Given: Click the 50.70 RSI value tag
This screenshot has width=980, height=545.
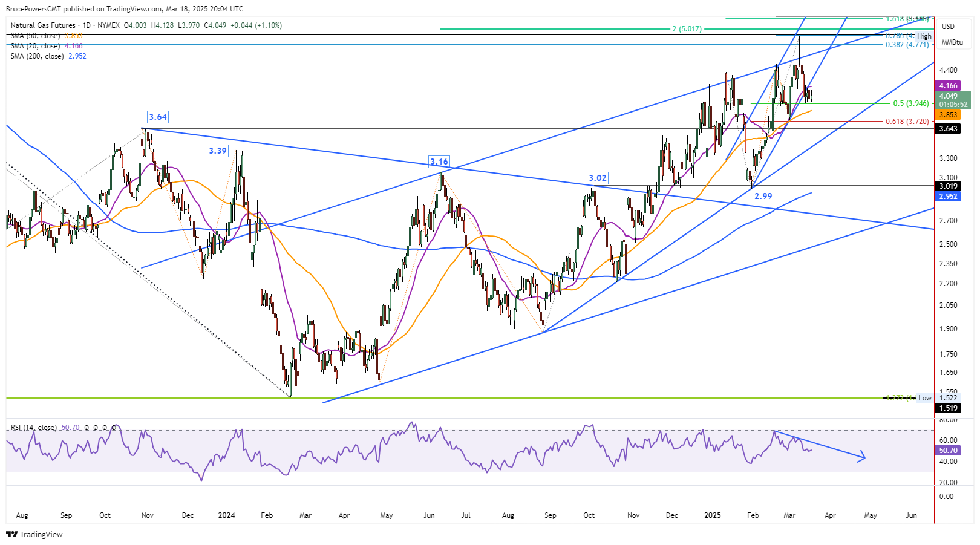Looking at the screenshot, I should [x=948, y=451].
